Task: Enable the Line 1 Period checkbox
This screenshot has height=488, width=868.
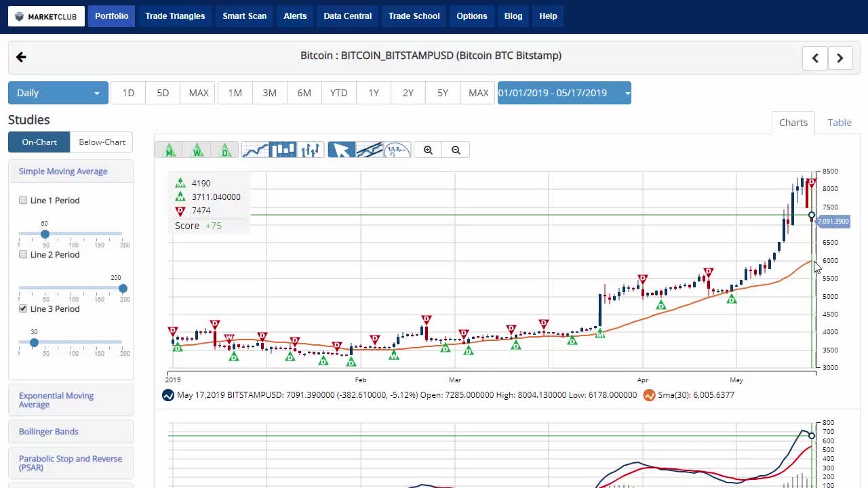Action: coord(23,200)
